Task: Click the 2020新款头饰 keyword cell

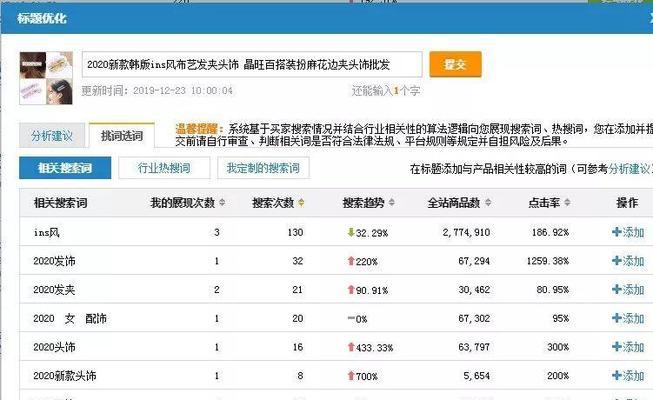Action: (x=65, y=375)
